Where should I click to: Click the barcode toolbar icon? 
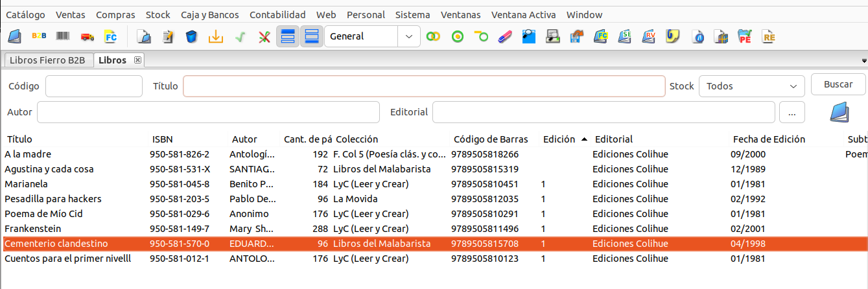coord(63,36)
